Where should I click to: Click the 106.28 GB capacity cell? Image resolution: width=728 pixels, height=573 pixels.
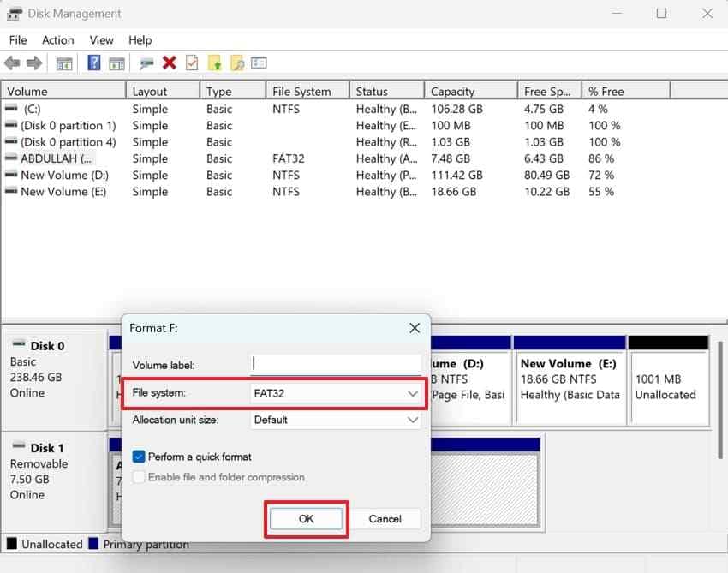[x=456, y=109]
